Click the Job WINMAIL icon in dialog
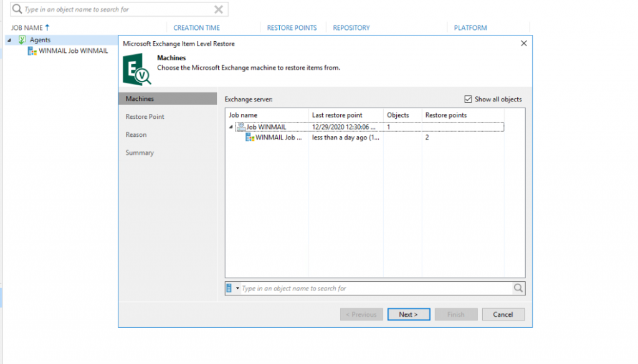Viewport: 638px width, 364px height. (x=240, y=127)
